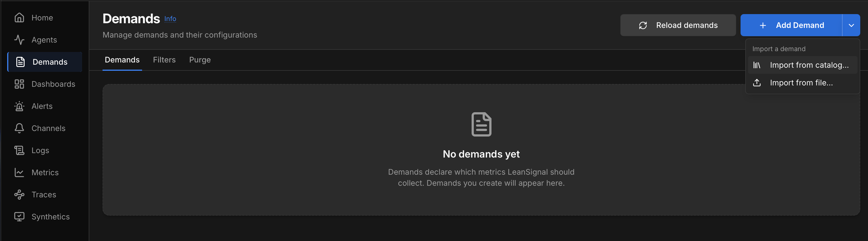Click the upload icon beside Import from file
Image resolution: width=868 pixels, height=241 pixels.
(x=757, y=83)
